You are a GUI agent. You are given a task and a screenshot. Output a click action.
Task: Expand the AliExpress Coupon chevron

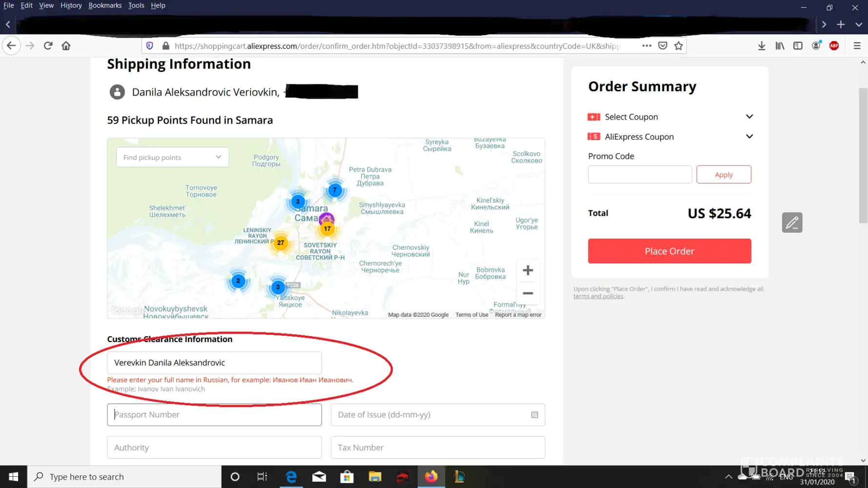click(749, 137)
